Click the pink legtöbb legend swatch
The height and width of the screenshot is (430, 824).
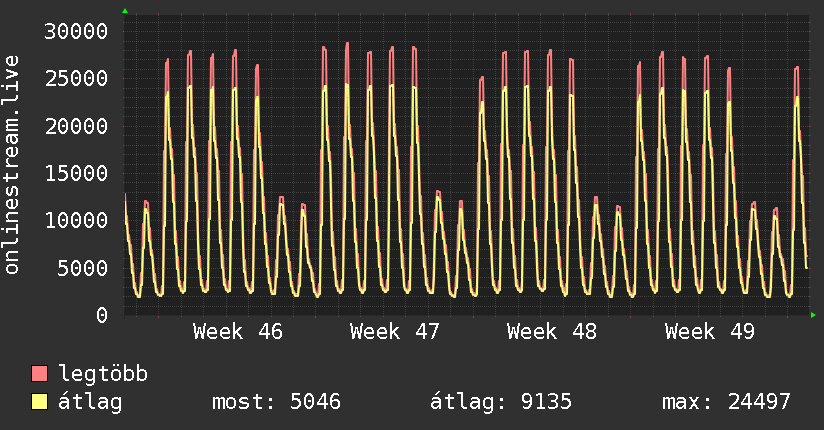(39, 373)
